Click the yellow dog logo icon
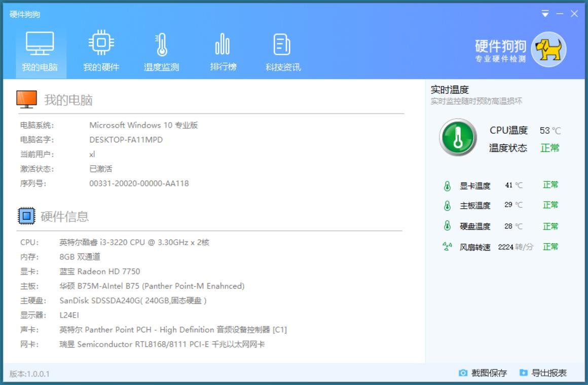Viewport: 588px width, 385px height. pos(548,50)
